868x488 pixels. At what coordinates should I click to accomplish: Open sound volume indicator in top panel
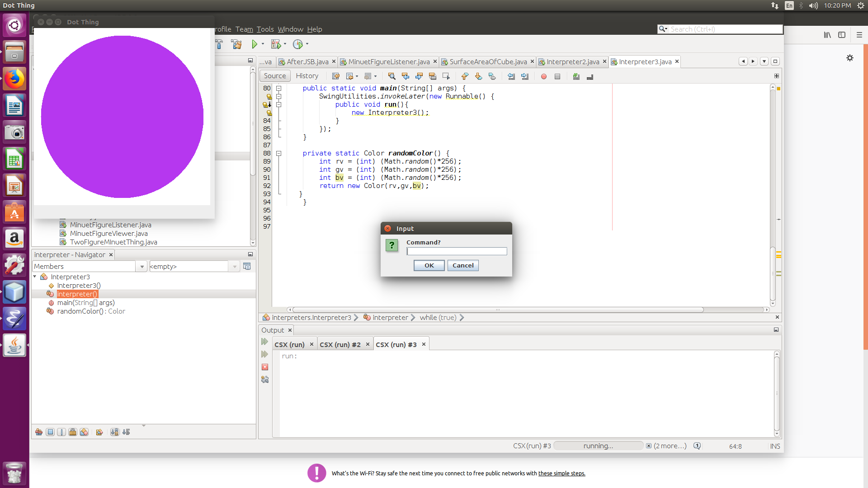[x=813, y=5]
